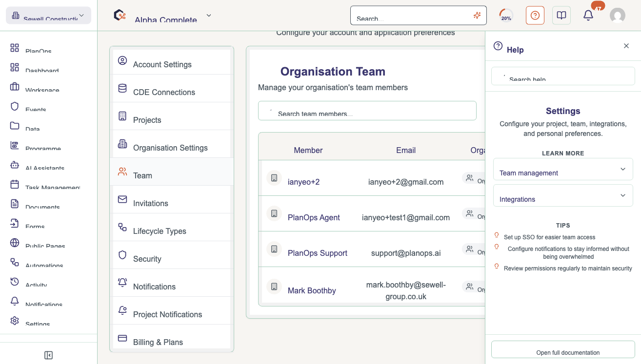The width and height of the screenshot is (641, 364).
Task: Click email ianyeo+2@gmail.com
Action: [x=406, y=182]
